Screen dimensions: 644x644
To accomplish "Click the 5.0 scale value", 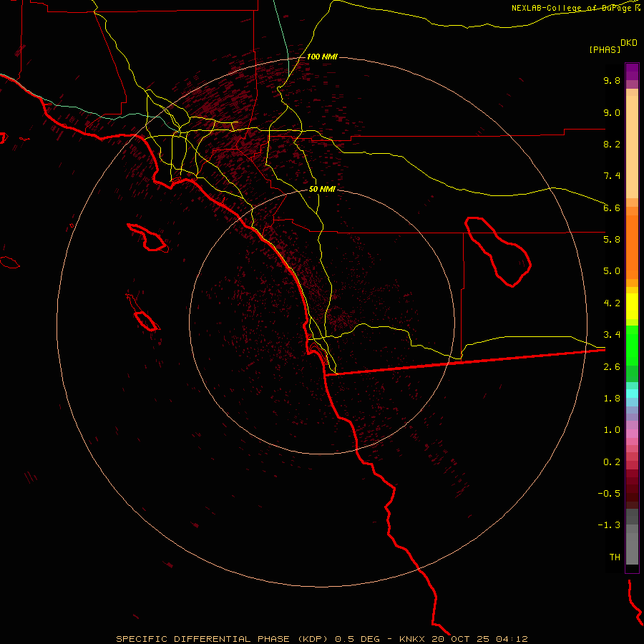I will (x=612, y=271).
